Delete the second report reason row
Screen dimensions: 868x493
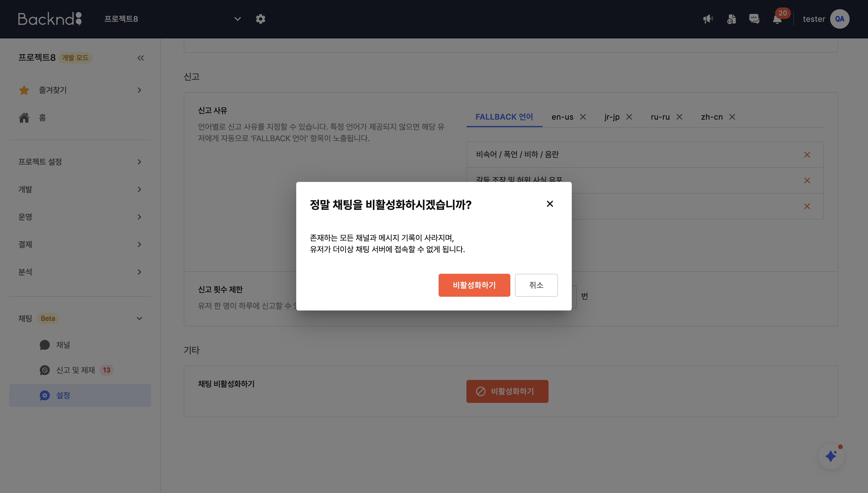pyautogui.click(x=807, y=180)
